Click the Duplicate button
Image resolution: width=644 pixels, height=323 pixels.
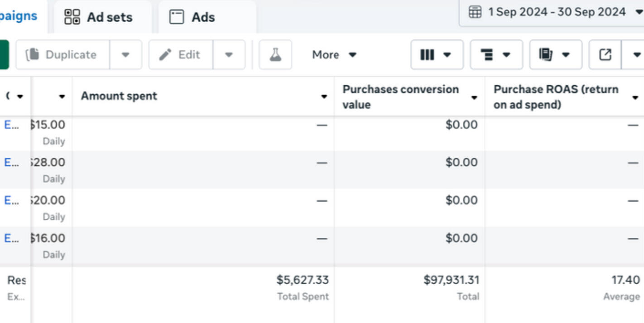62,55
